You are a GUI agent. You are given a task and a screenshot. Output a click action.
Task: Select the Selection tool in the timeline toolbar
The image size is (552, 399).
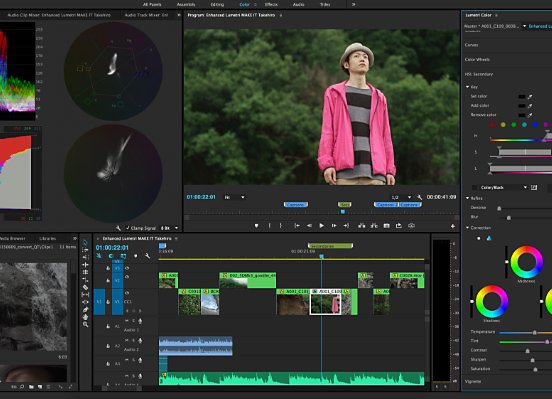tap(85, 242)
